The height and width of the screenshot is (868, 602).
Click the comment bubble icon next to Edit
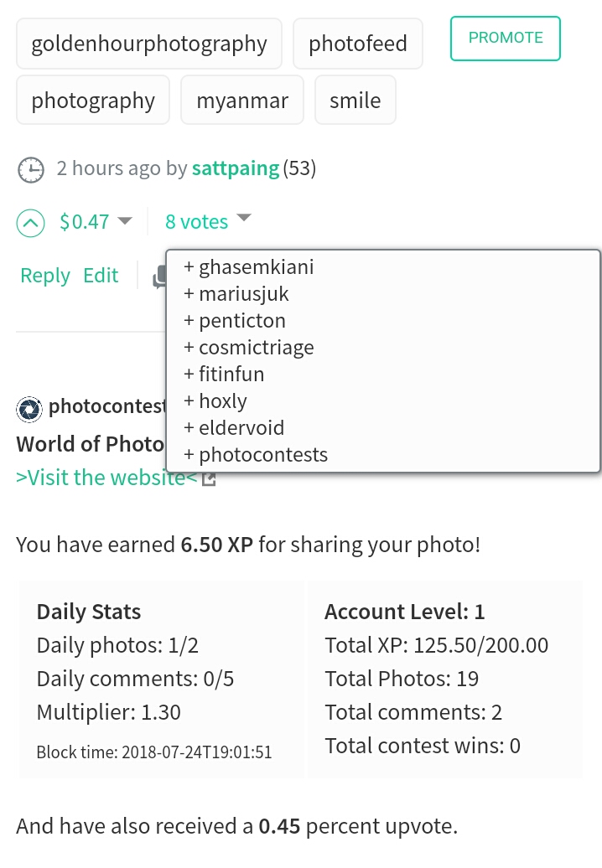160,276
